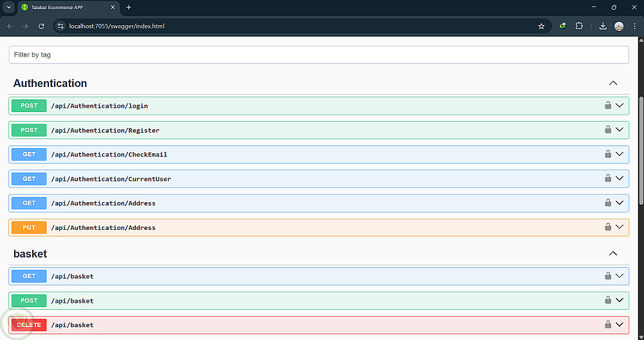Viewport: 644px width, 340px height.
Task: Expand GET /api/Authentication/CheckEmail with its chevron
Action: (620, 154)
